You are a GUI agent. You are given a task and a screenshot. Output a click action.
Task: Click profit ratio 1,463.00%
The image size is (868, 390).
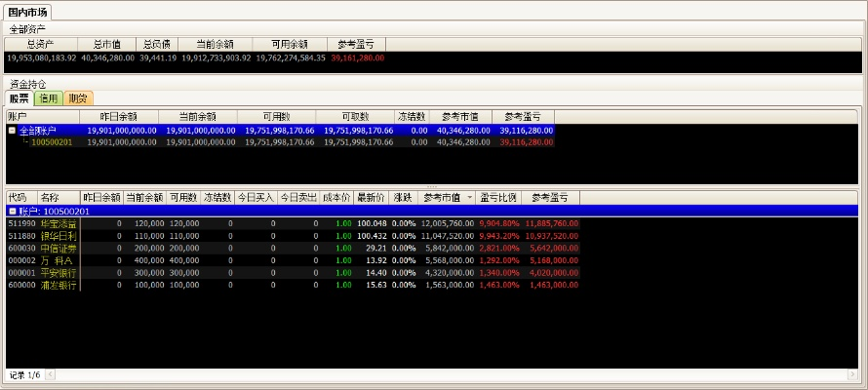(499, 285)
